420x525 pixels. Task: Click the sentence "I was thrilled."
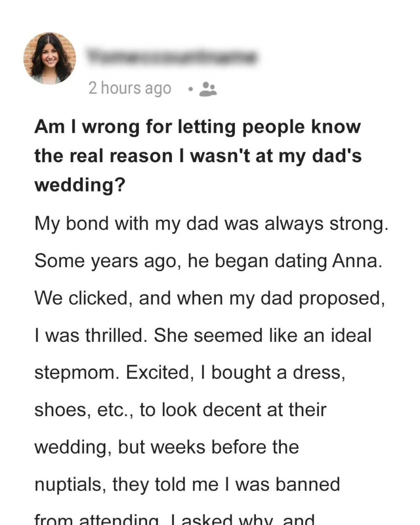tap(91, 336)
